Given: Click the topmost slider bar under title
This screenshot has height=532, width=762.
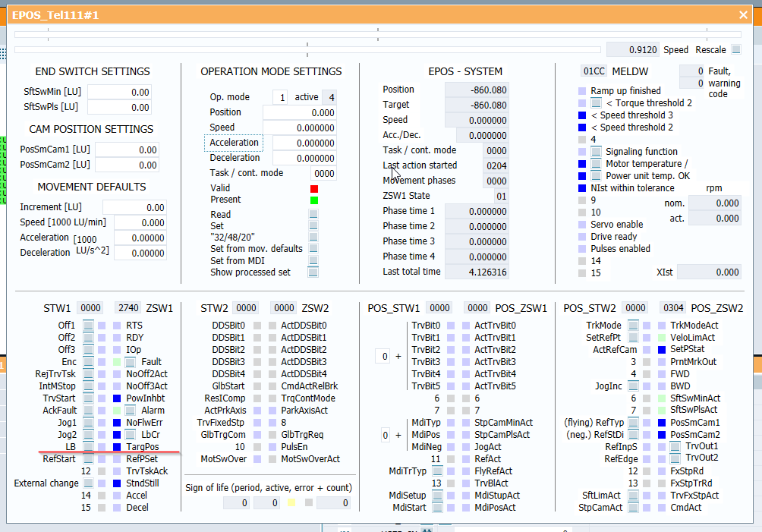Looking at the screenshot, I should [378, 34].
